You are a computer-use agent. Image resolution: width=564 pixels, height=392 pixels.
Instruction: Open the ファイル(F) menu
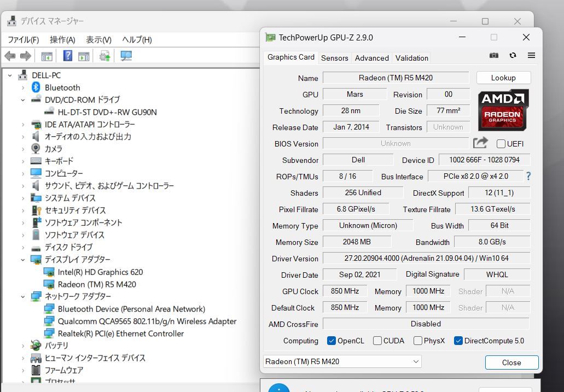(24, 39)
